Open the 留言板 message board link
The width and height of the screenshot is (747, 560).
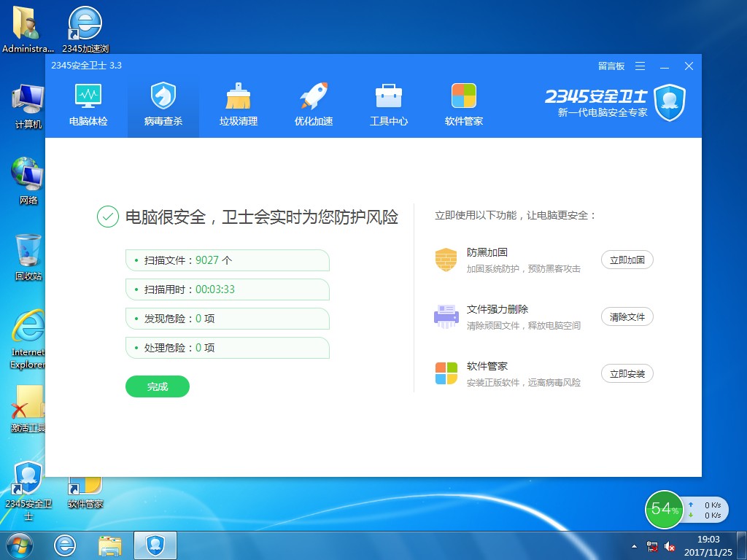point(611,66)
